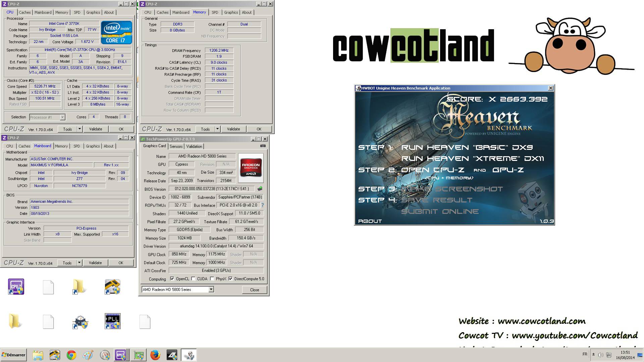The width and height of the screenshot is (644, 362).
Task: Switch to Sensors tab in GPU-Z
Action: [x=176, y=146]
